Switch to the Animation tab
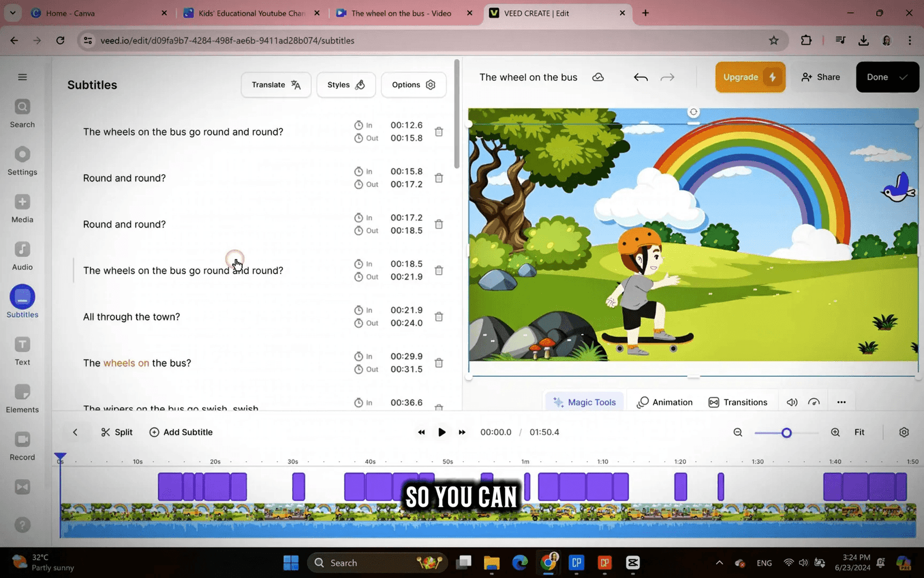The width and height of the screenshot is (924, 578). coord(665,402)
